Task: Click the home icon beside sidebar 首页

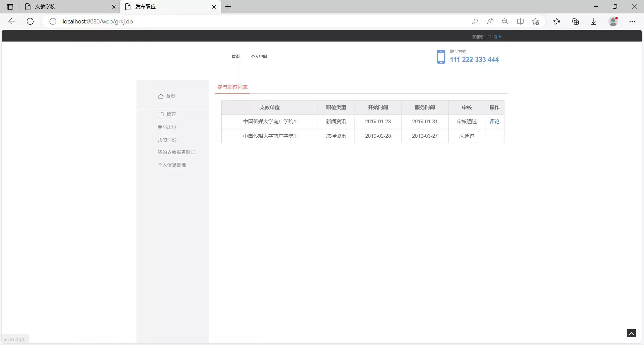Action: click(161, 96)
